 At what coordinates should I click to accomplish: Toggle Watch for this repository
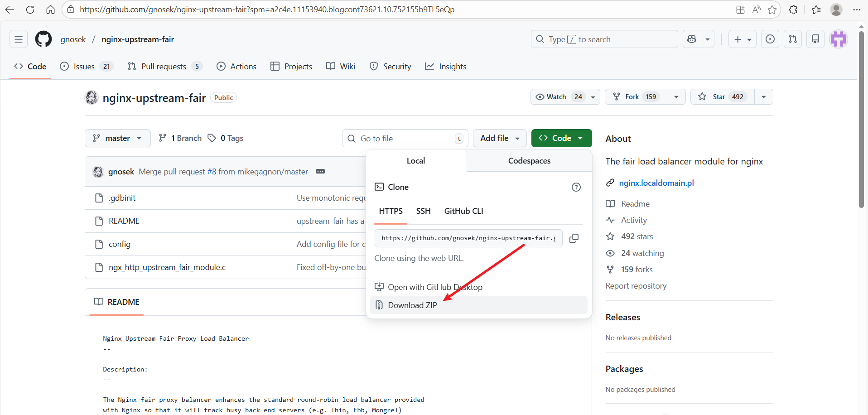coord(557,97)
